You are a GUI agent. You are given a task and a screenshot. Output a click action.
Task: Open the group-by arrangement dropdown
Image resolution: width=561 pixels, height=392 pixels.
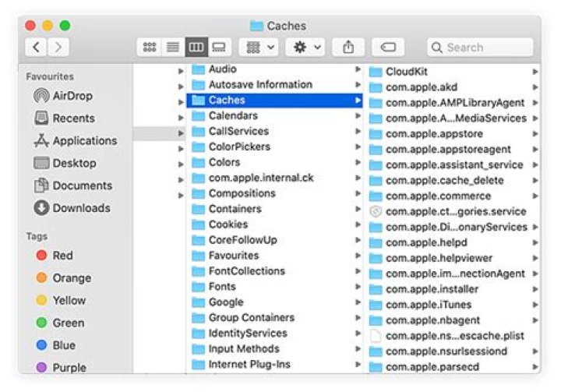tap(259, 48)
